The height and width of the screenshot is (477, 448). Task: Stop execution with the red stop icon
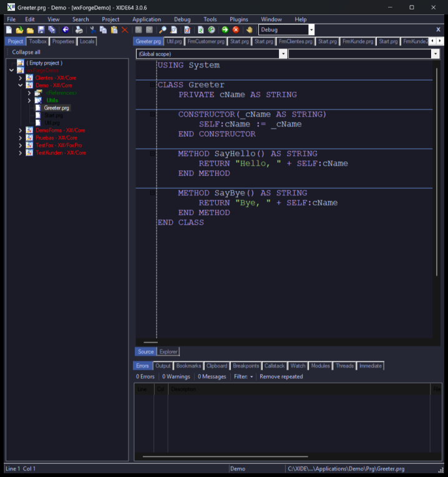coord(236,30)
